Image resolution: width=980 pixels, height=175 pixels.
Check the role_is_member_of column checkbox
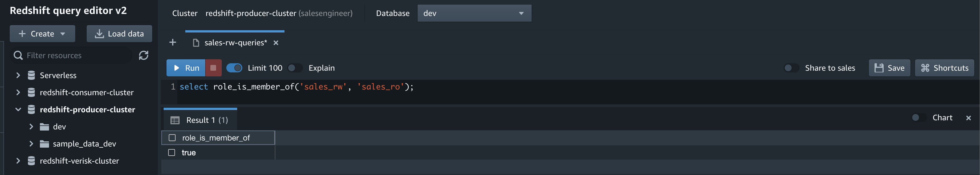172,138
